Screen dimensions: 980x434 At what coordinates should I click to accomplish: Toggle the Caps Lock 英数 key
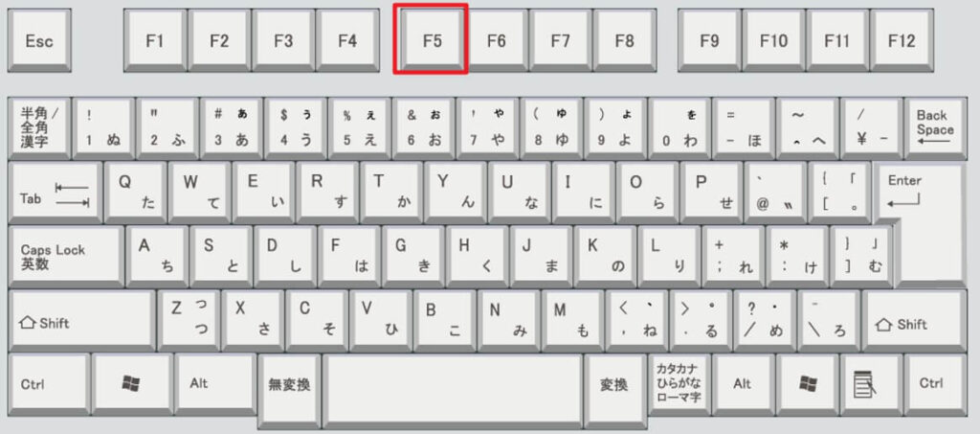coord(66,257)
